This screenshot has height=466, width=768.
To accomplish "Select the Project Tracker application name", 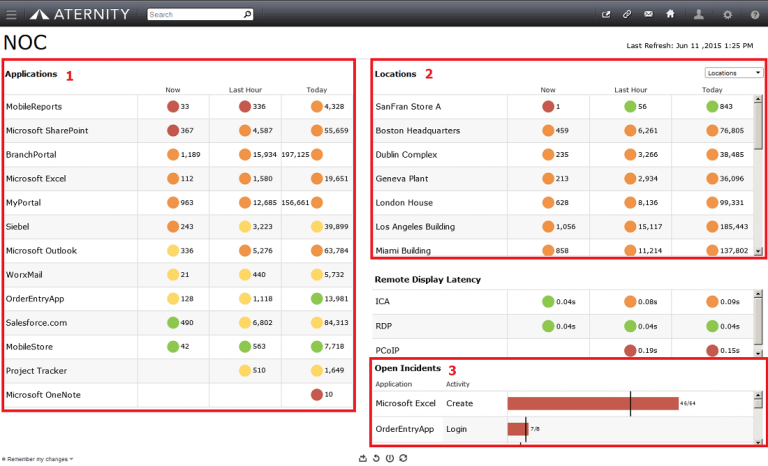I will [x=36, y=370].
